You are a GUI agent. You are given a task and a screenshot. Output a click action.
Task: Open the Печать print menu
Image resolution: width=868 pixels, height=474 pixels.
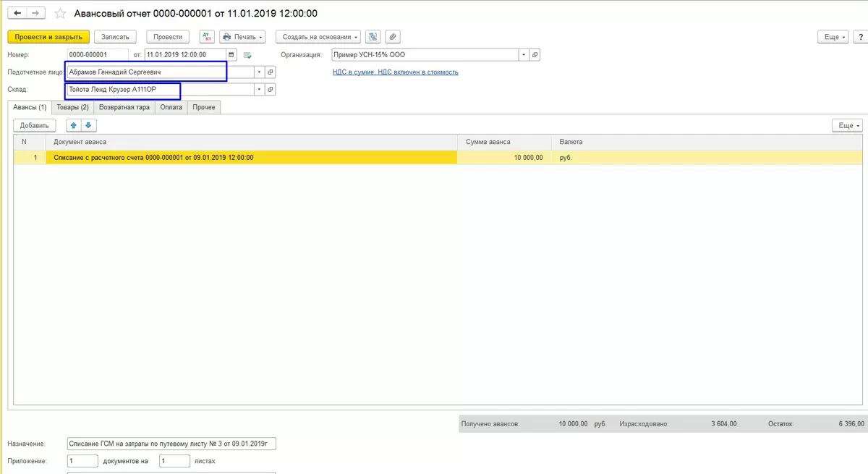pyautogui.click(x=243, y=36)
